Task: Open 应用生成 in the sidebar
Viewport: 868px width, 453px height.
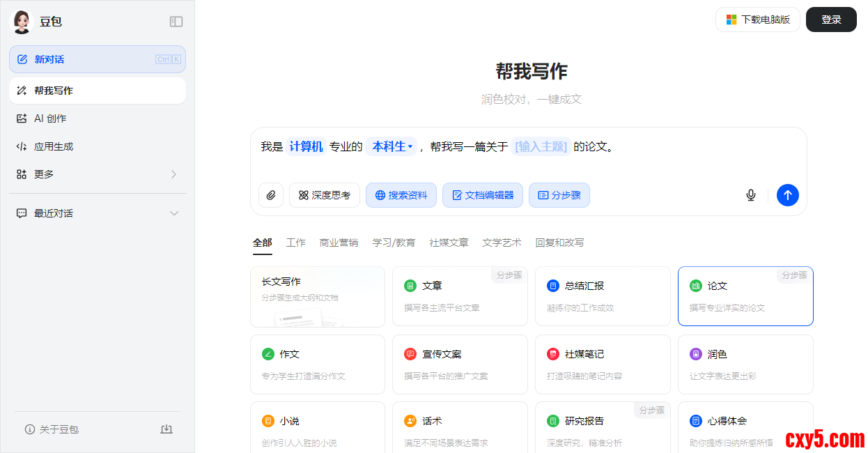Action: 54,146
